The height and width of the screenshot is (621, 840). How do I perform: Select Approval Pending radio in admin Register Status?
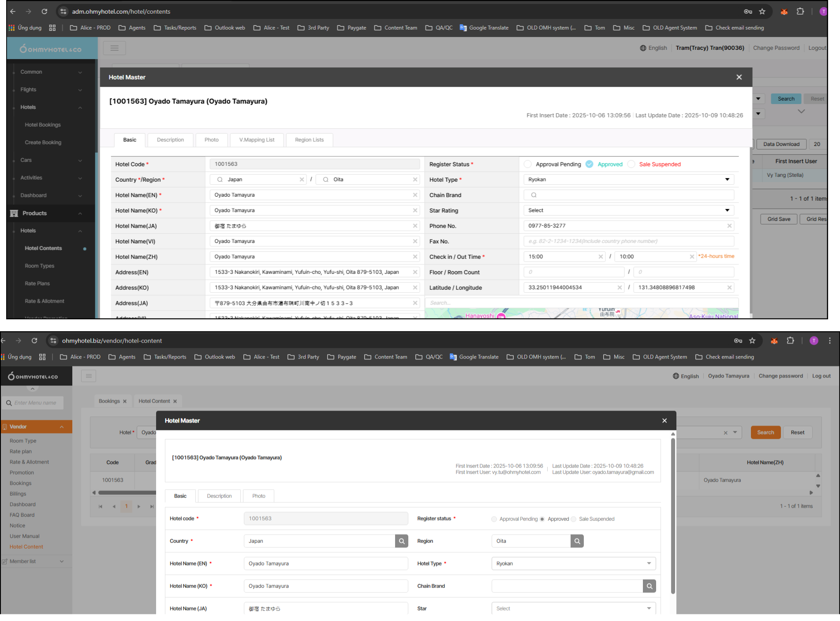pos(528,164)
